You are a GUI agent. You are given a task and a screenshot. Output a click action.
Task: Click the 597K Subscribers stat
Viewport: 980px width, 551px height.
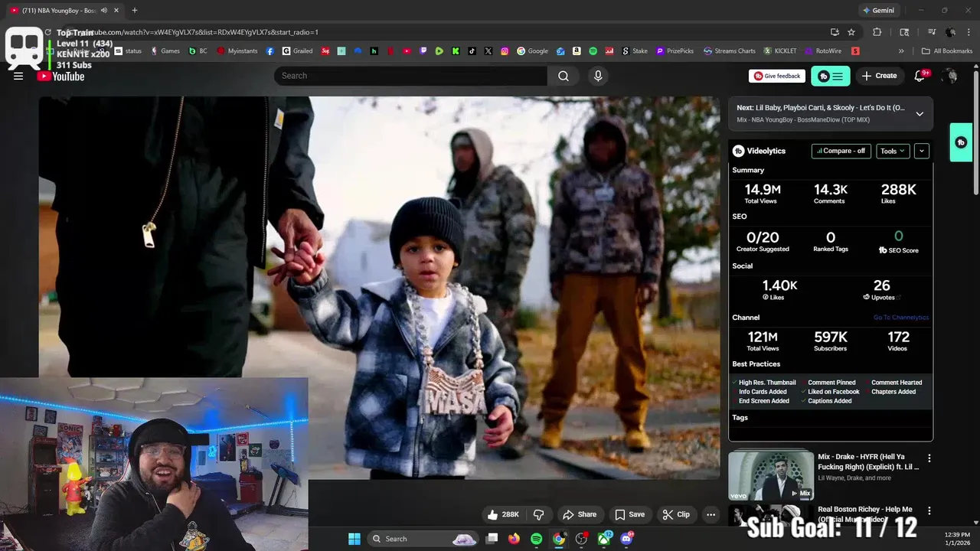(x=830, y=341)
